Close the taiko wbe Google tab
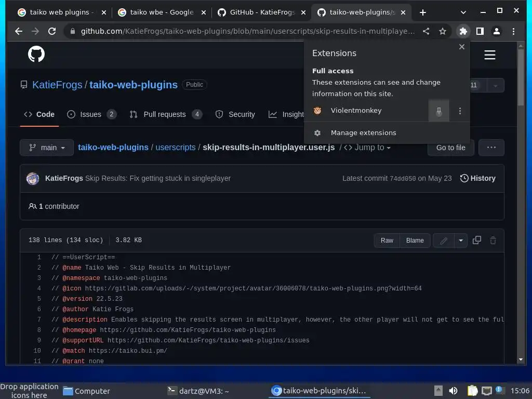The image size is (532, 399). [204, 12]
